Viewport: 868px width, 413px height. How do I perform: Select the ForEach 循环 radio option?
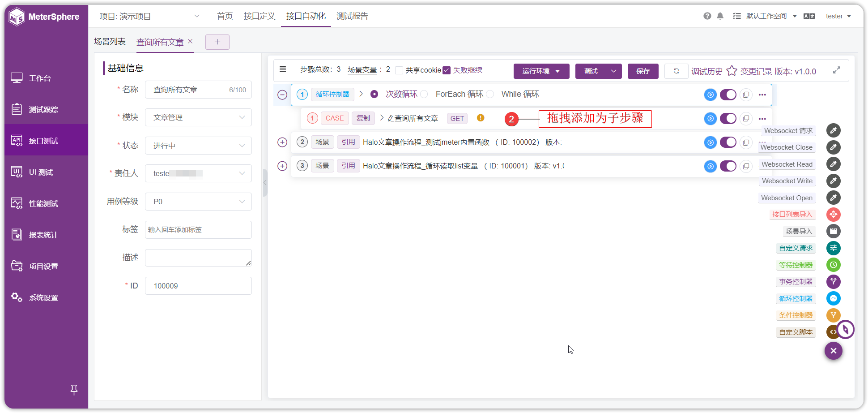point(424,94)
